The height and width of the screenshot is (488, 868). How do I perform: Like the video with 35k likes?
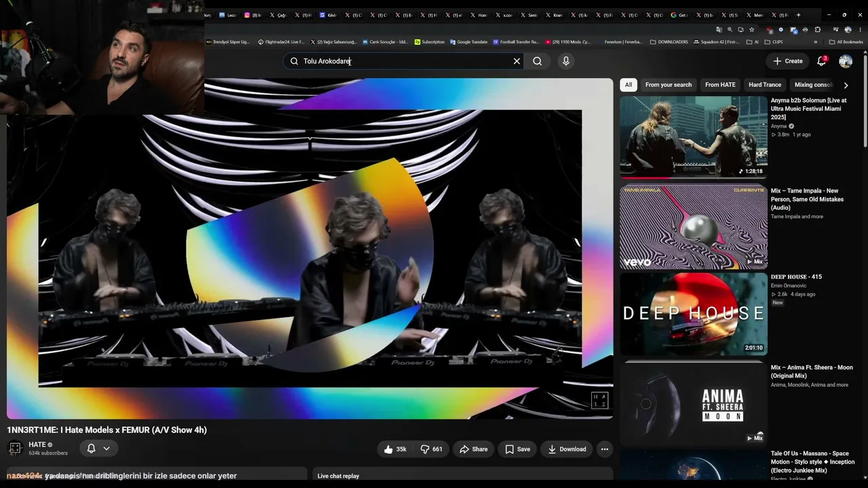click(x=395, y=449)
